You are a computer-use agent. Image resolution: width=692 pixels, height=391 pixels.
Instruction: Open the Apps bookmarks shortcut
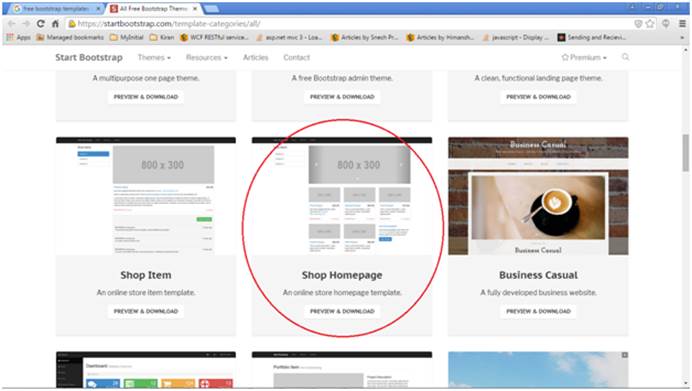(x=18, y=38)
